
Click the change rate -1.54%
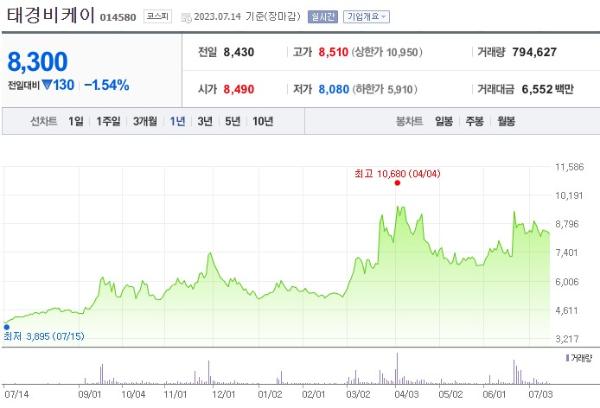[107, 85]
